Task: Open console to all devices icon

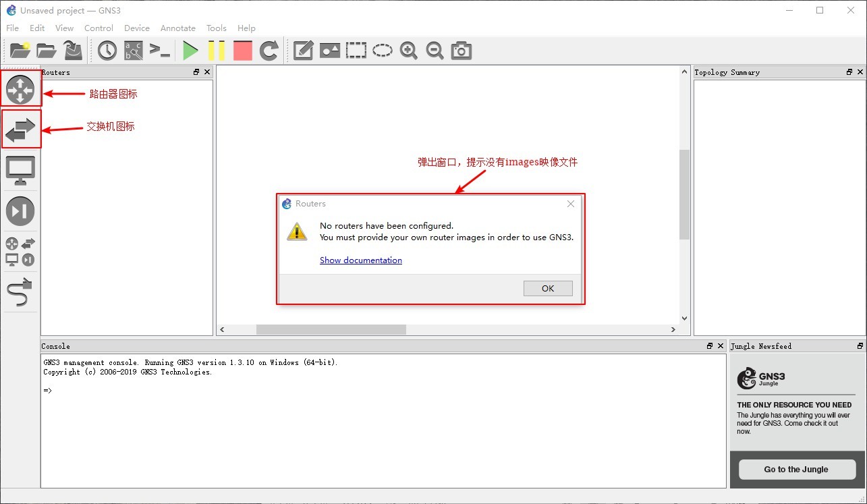Action: (x=160, y=51)
